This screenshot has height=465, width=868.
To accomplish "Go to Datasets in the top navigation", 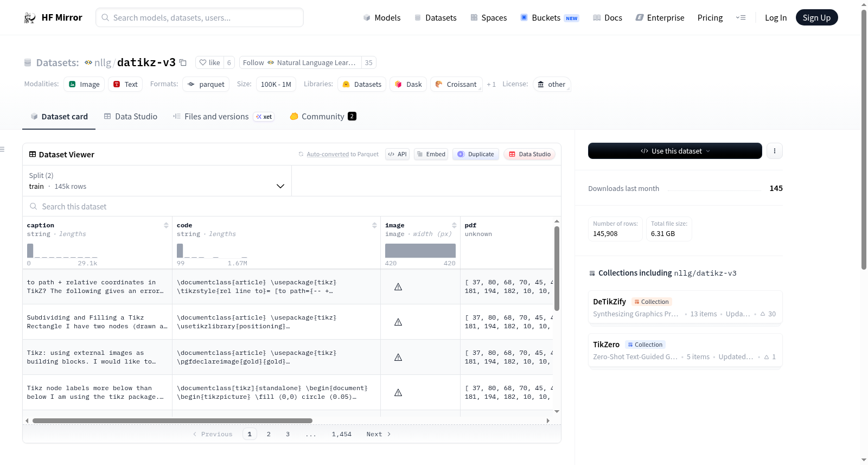I will (435, 17).
